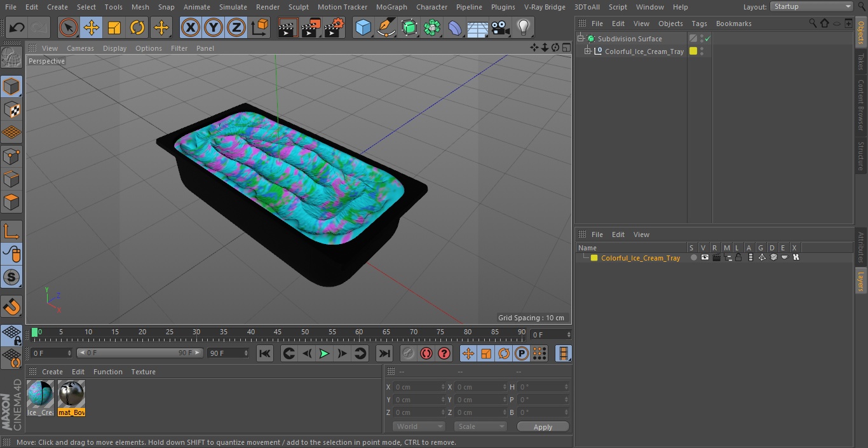Open Material Manager Create menu

coord(52,372)
